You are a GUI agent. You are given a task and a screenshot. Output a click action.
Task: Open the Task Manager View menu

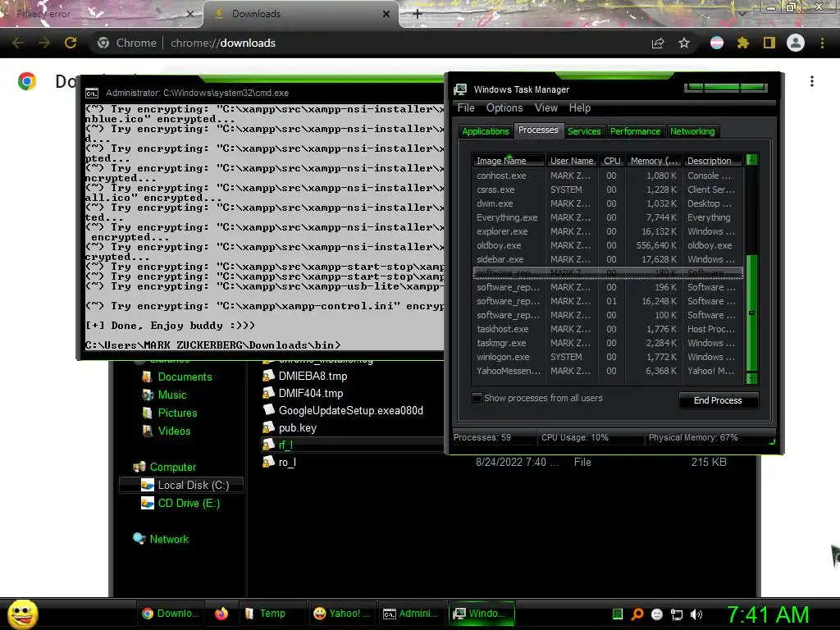point(546,107)
